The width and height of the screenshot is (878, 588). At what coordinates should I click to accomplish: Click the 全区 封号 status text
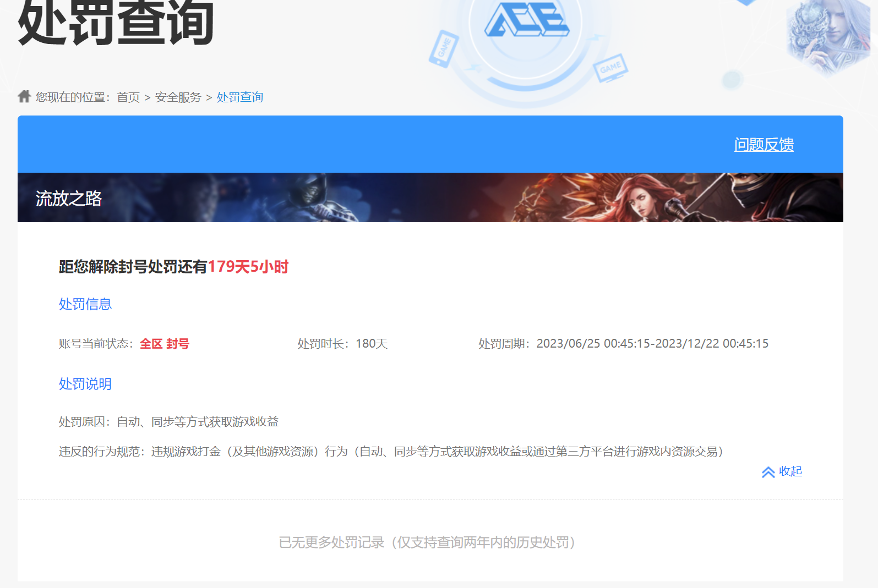(165, 344)
